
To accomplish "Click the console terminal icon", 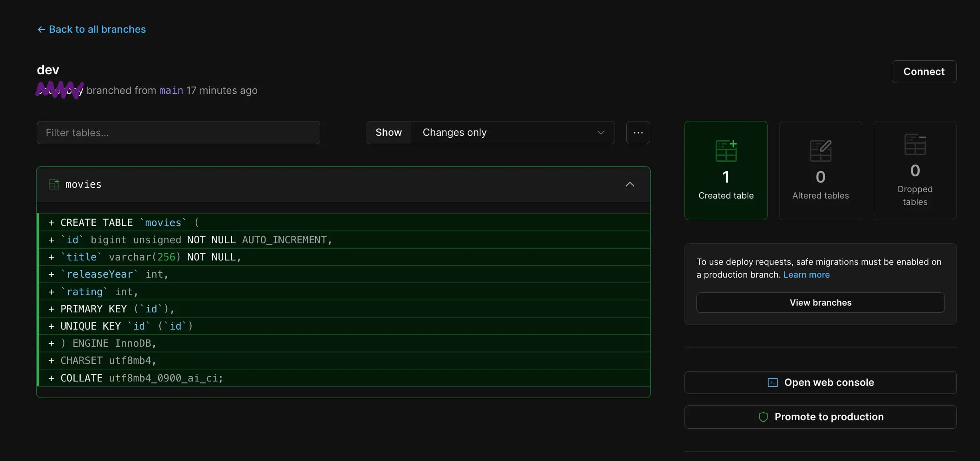I will tap(773, 383).
